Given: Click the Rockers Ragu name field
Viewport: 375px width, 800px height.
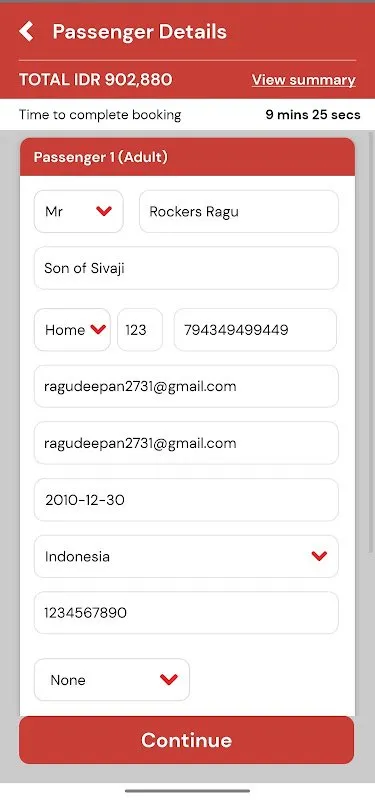Looking at the screenshot, I should pyautogui.click(x=239, y=211).
